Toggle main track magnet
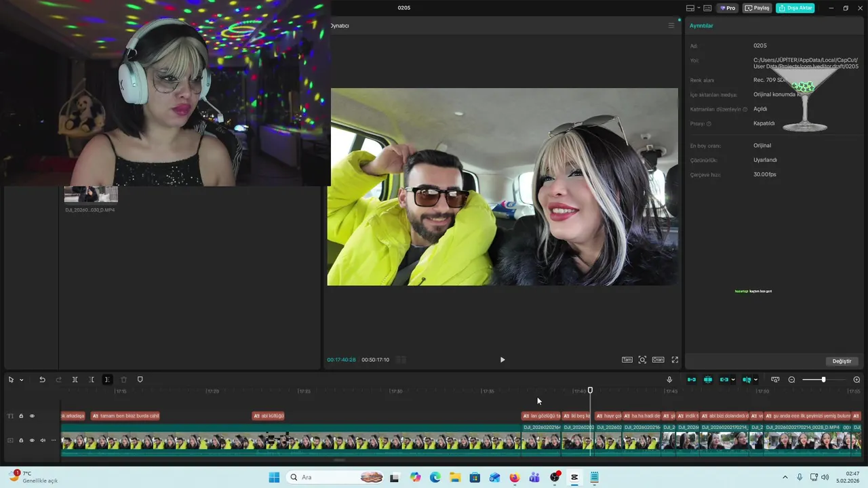Viewport: 868px width, 488px height. (692, 380)
